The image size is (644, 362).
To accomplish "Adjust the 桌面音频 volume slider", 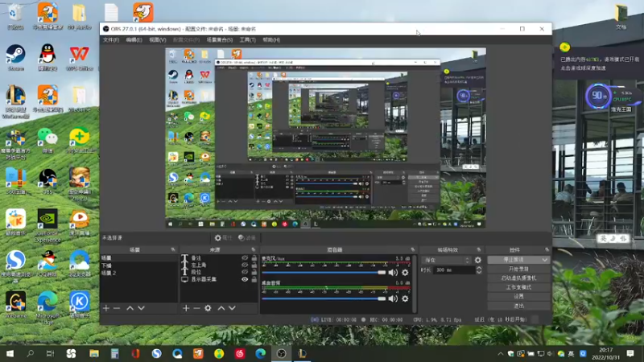I will [x=324, y=298].
